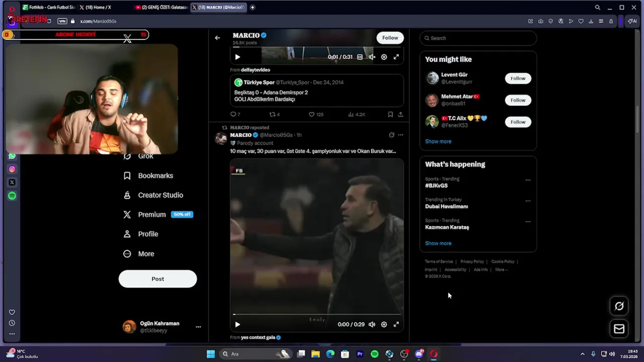The image size is (644, 362).
Task: Like the post with 125 likes
Action: tap(316, 114)
